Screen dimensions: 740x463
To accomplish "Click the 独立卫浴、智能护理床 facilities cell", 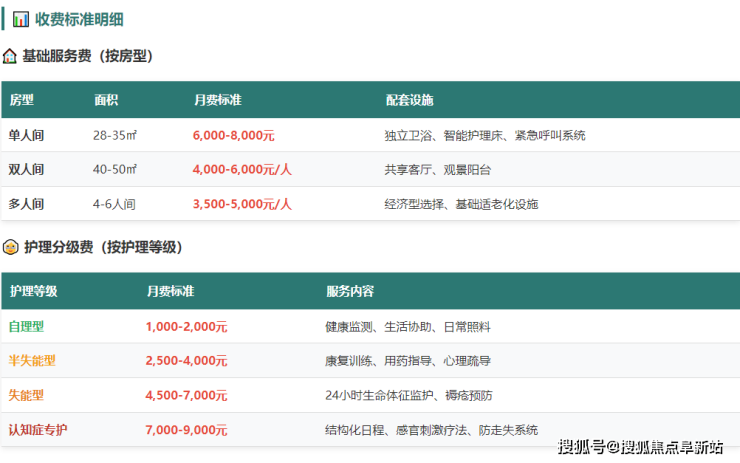I will pos(484,135).
